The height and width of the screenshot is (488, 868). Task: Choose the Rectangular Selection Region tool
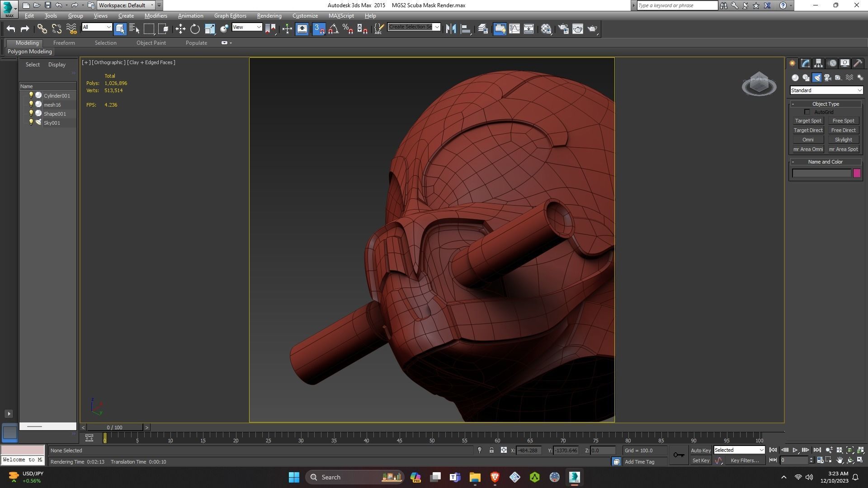point(149,29)
